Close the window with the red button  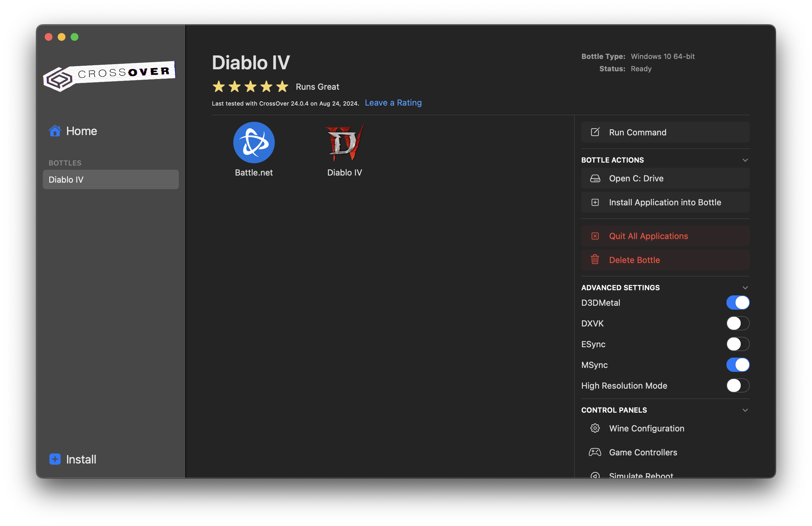(49, 37)
